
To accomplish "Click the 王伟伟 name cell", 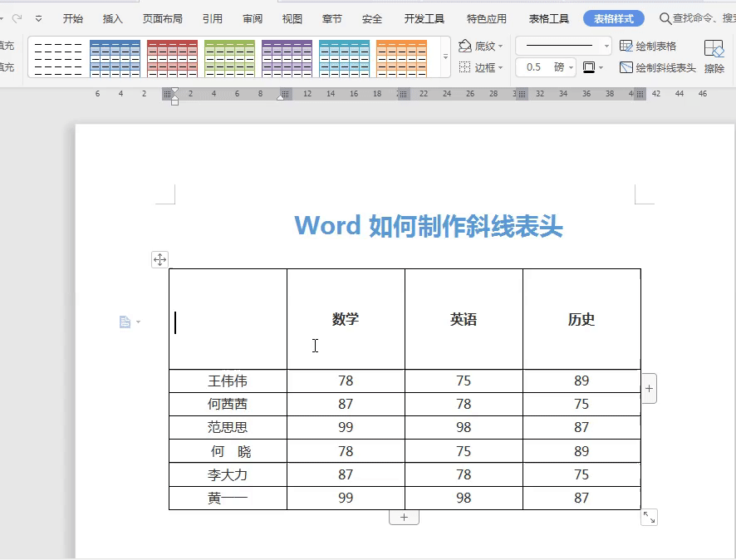I will (x=228, y=381).
